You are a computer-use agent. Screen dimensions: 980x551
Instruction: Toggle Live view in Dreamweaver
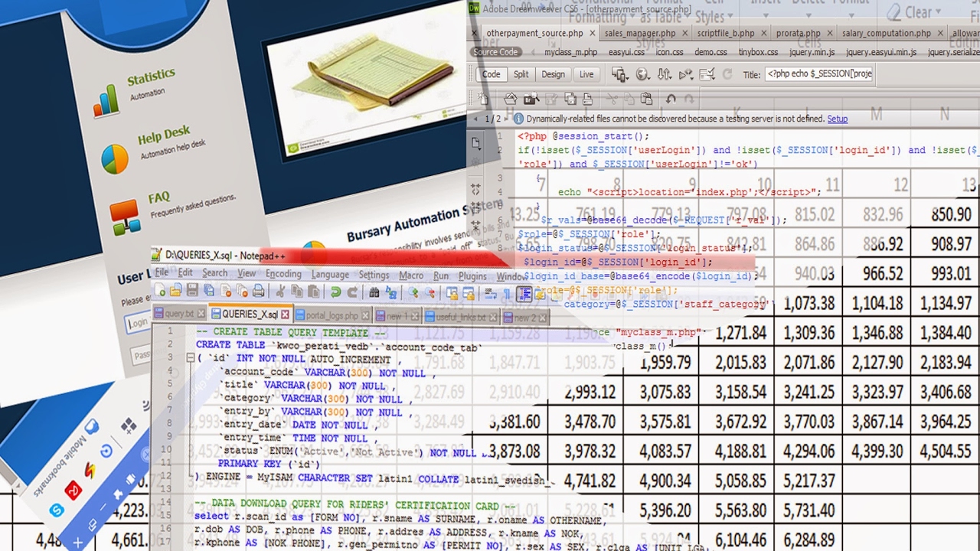pos(586,74)
